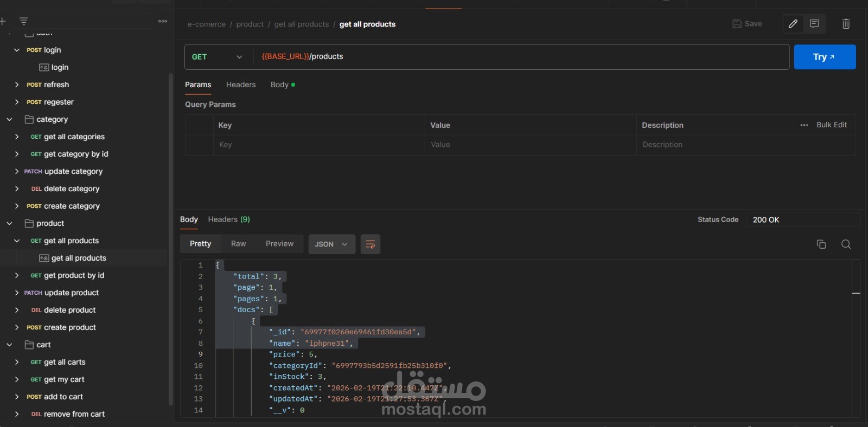Open the login example item
Screen dimensions: 868x427
coord(60,67)
